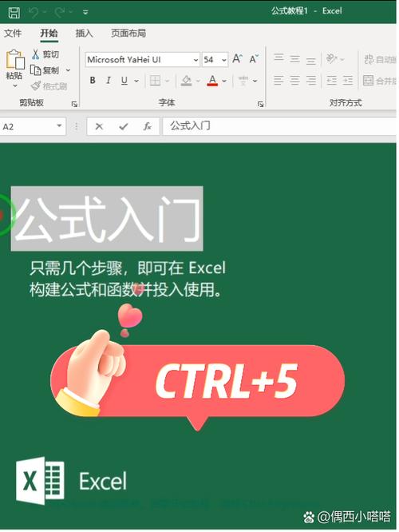Open the Redo history dropdown arrow
Viewport: 399px width, 532px height.
point(70,13)
